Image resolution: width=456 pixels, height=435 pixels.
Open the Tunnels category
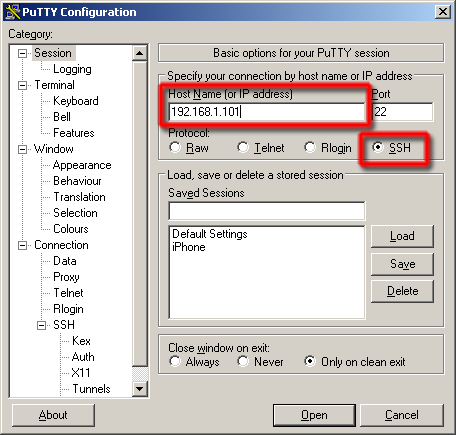tap(91, 389)
